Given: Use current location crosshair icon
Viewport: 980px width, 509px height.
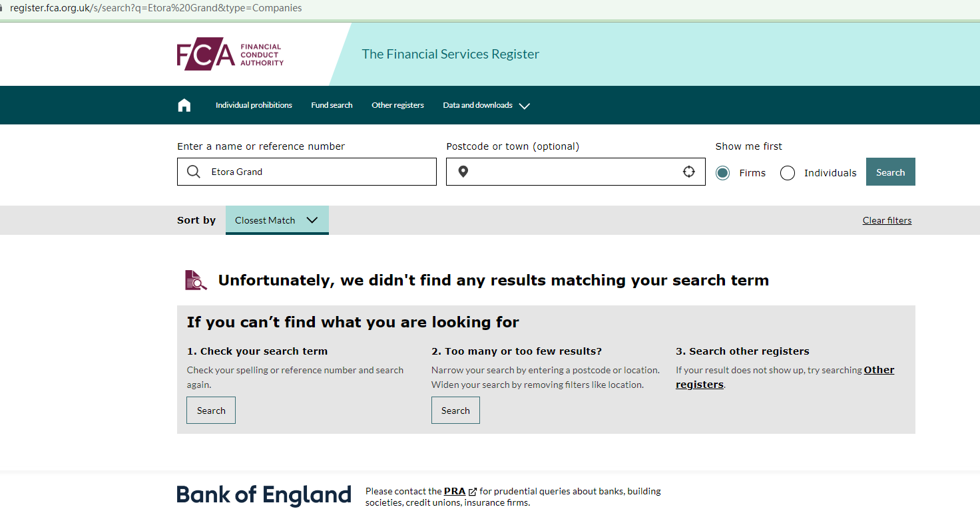Looking at the screenshot, I should tap(689, 172).
